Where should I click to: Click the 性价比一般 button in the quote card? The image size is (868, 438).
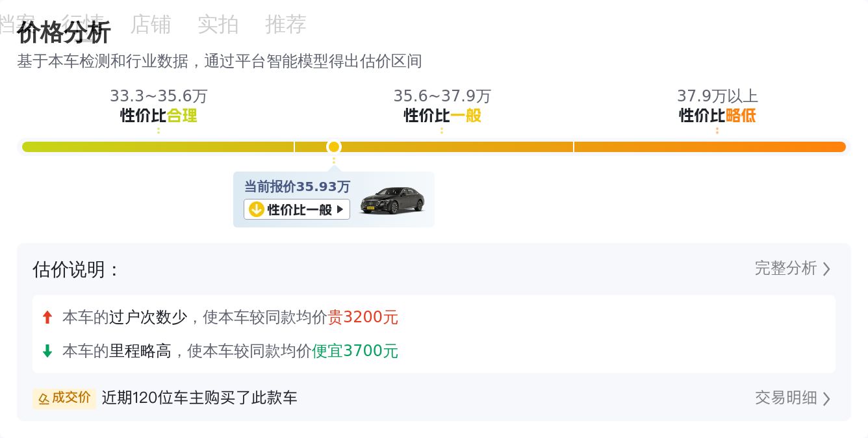[x=296, y=209]
